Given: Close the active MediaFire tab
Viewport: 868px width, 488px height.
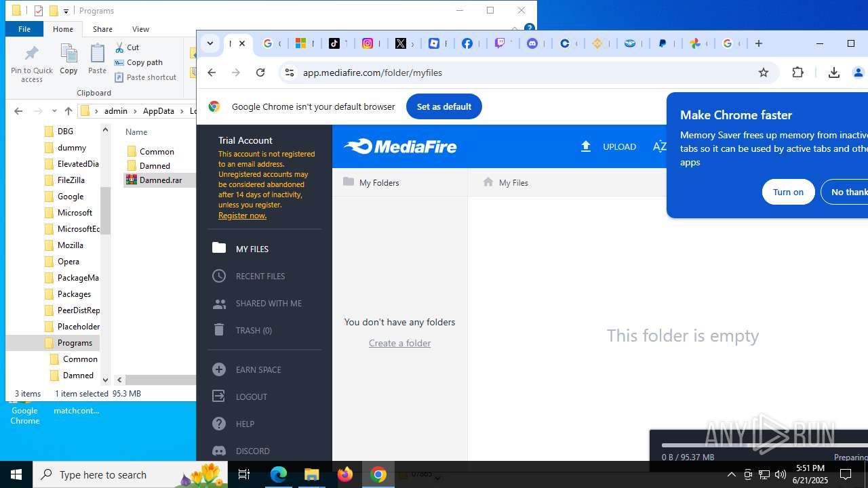Looking at the screenshot, I should [x=242, y=43].
